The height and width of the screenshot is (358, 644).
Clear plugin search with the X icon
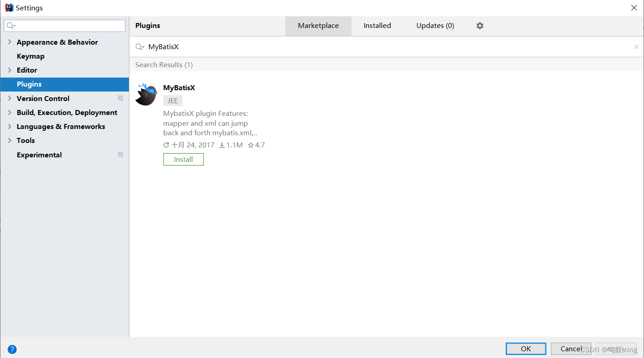636,47
